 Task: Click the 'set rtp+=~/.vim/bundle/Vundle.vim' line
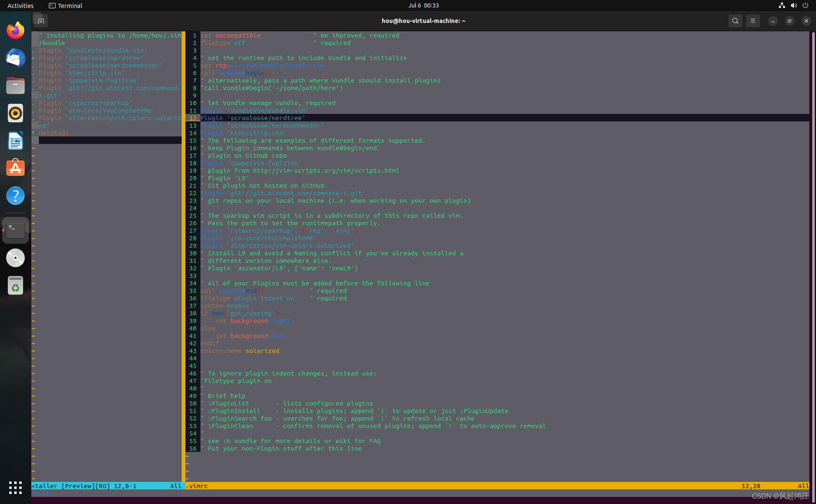click(x=262, y=66)
